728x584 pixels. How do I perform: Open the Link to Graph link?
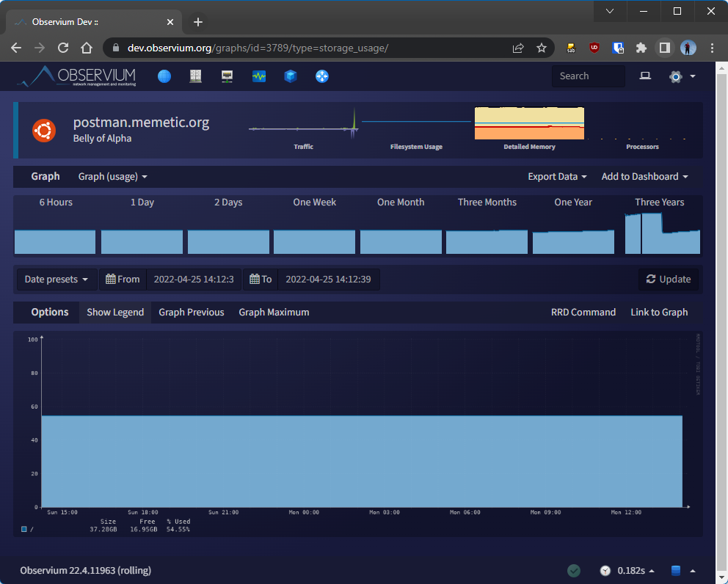(x=659, y=312)
